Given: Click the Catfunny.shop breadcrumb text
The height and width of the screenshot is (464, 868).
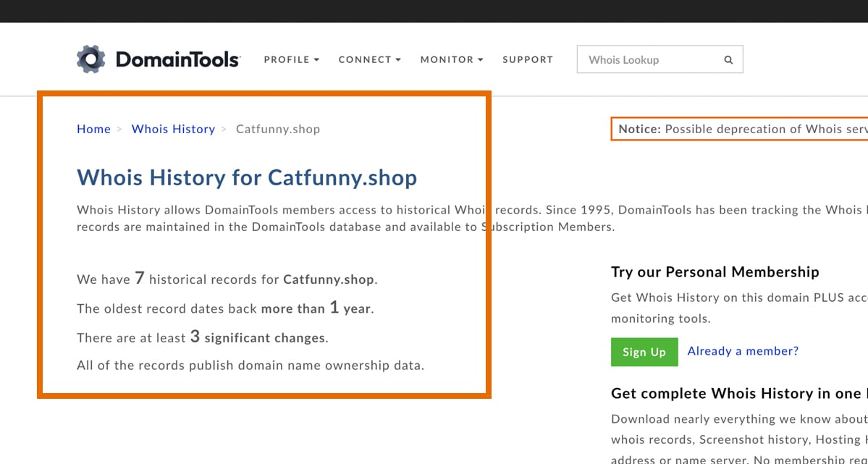Looking at the screenshot, I should (278, 129).
